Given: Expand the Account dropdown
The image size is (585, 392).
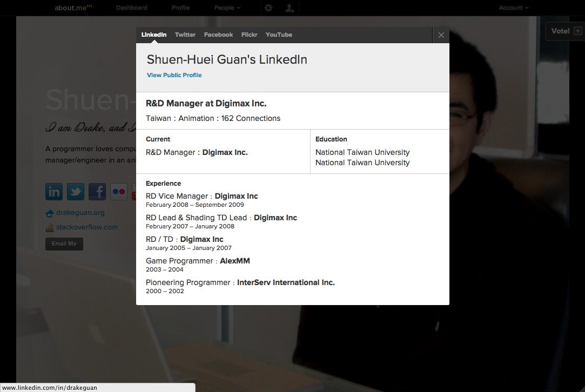Looking at the screenshot, I should point(513,8).
